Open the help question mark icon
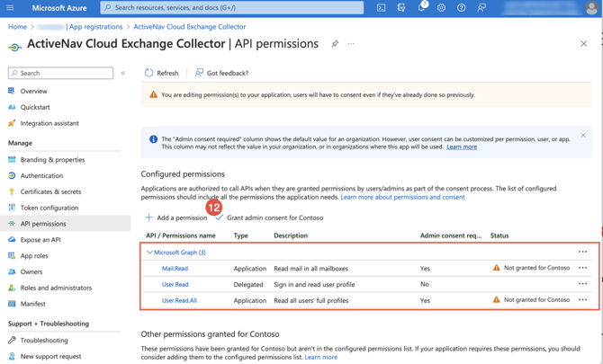603x364 pixels. (x=461, y=8)
